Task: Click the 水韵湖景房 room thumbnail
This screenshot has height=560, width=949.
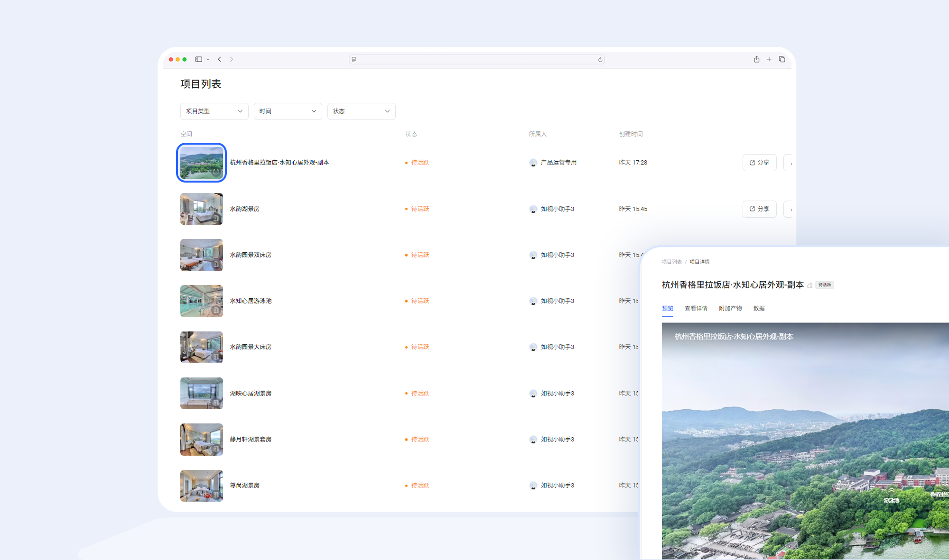Action: click(x=201, y=209)
